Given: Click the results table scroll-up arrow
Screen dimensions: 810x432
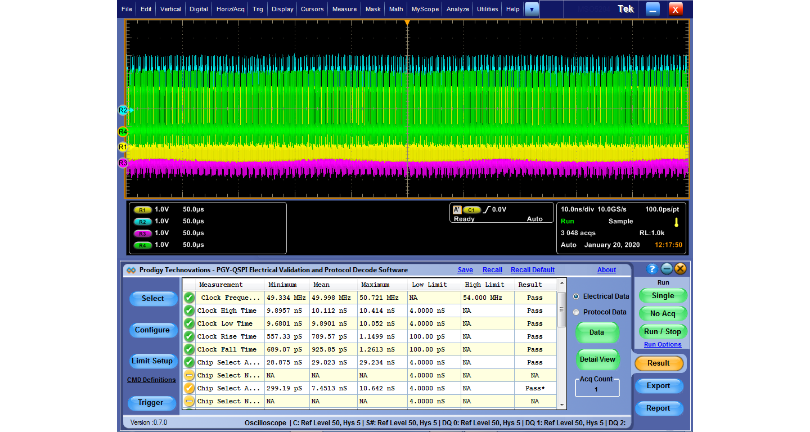Looking at the screenshot, I should tap(562, 283).
